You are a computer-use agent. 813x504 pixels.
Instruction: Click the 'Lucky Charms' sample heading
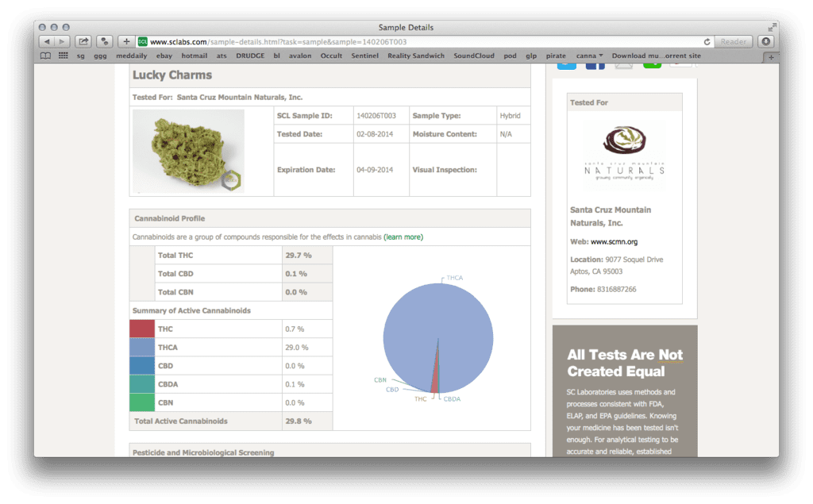tap(172, 75)
